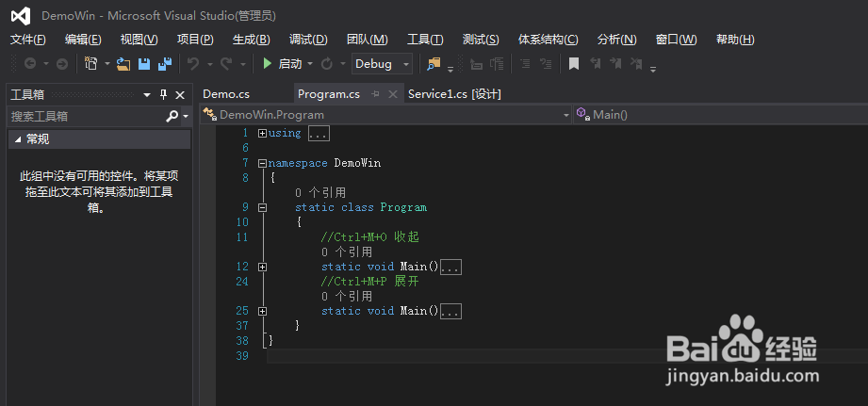
Task: Switch to the Demo.cs tab
Action: point(226,94)
